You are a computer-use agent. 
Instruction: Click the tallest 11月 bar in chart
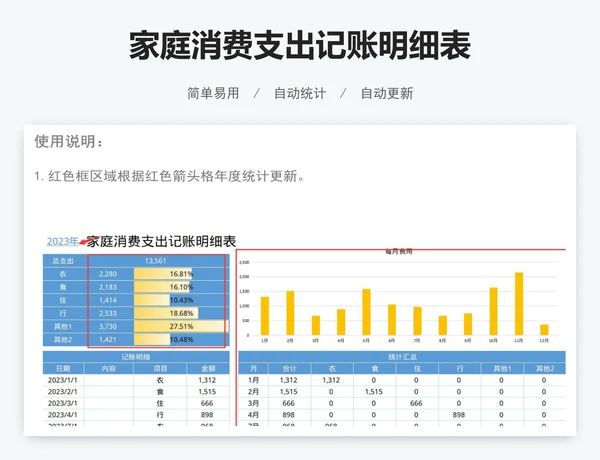point(519,304)
